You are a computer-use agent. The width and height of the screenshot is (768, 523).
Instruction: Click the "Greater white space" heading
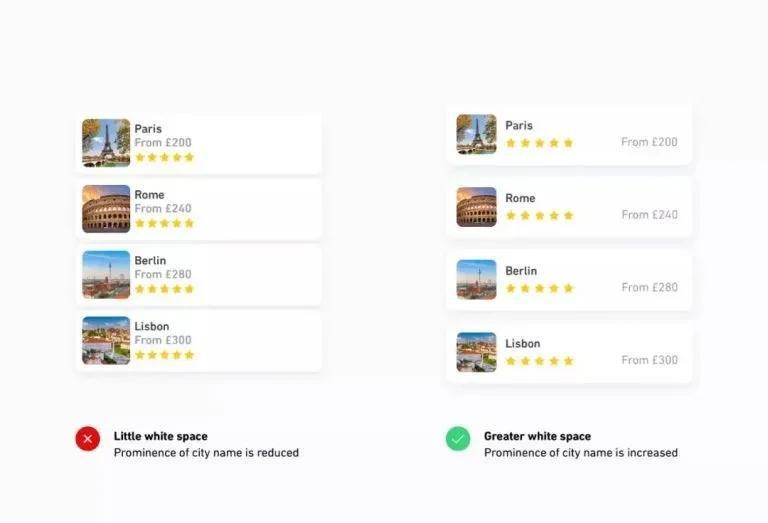click(537, 436)
